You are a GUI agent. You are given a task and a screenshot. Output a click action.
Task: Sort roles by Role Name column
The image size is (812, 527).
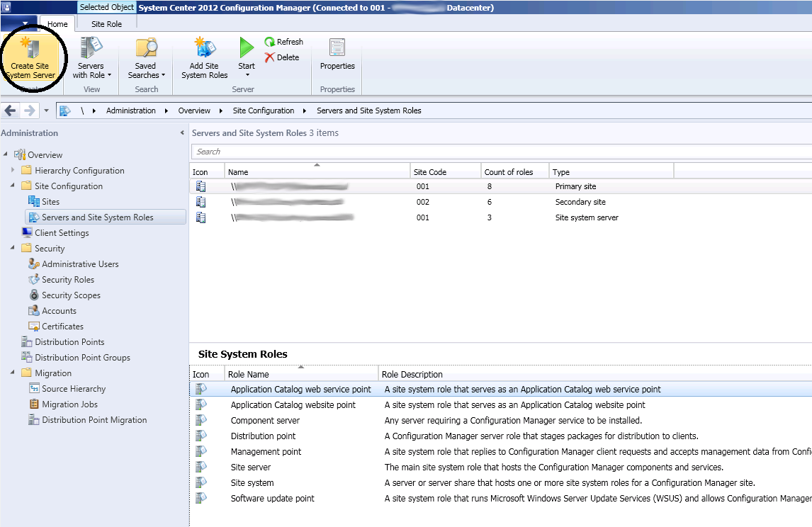click(x=301, y=374)
